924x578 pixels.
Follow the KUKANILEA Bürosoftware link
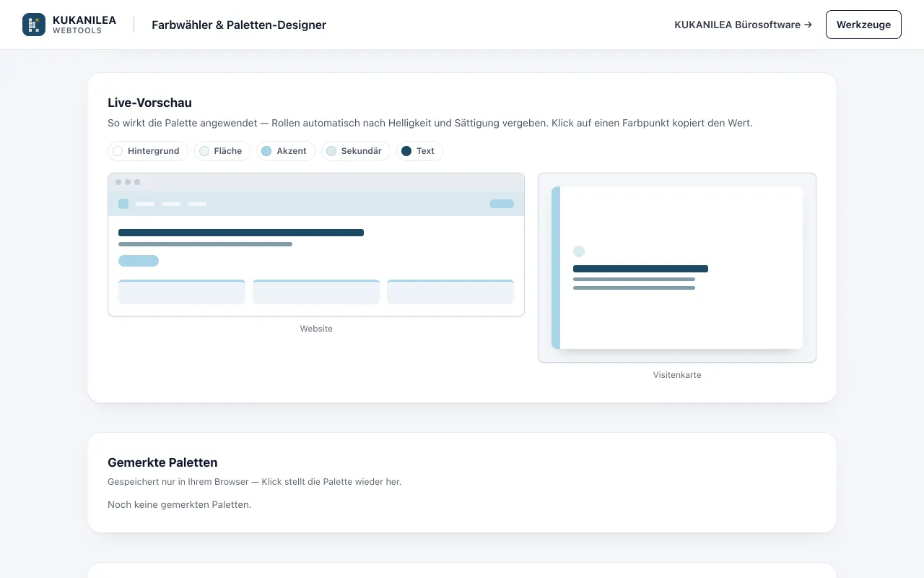(x=743, y=25)
